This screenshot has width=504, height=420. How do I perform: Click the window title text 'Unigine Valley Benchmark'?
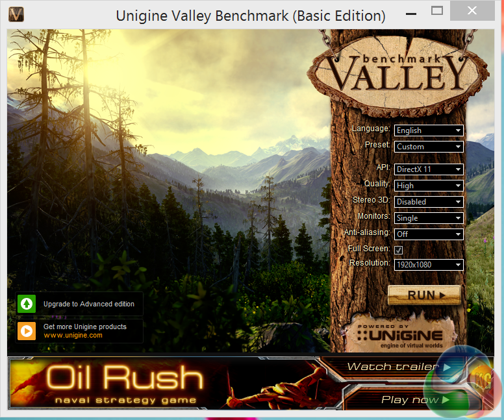point(203,16)
